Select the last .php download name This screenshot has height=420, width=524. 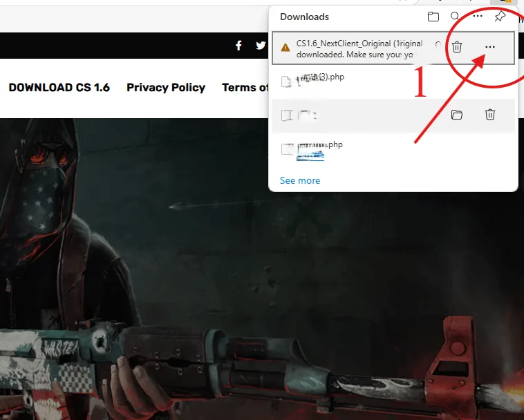(320, 145)
